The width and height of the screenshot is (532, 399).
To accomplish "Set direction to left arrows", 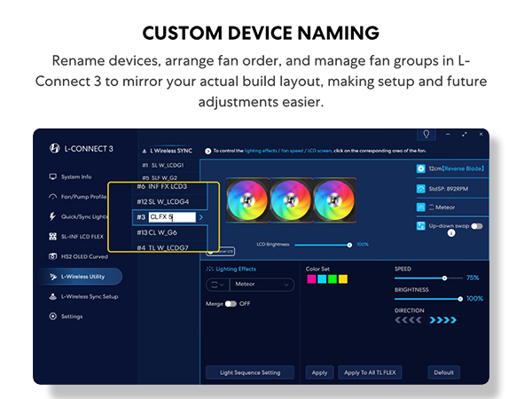I will click(409, 320).
